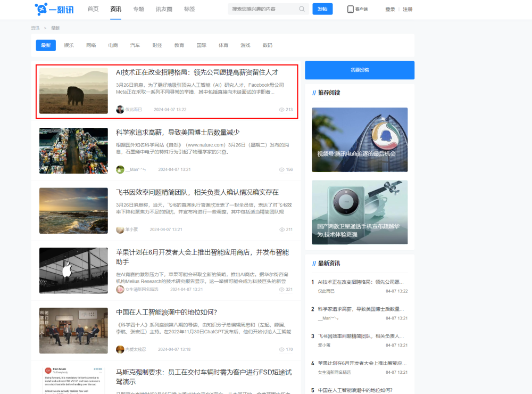Switch to the 教育 category tab

click(x=179, y=45)
